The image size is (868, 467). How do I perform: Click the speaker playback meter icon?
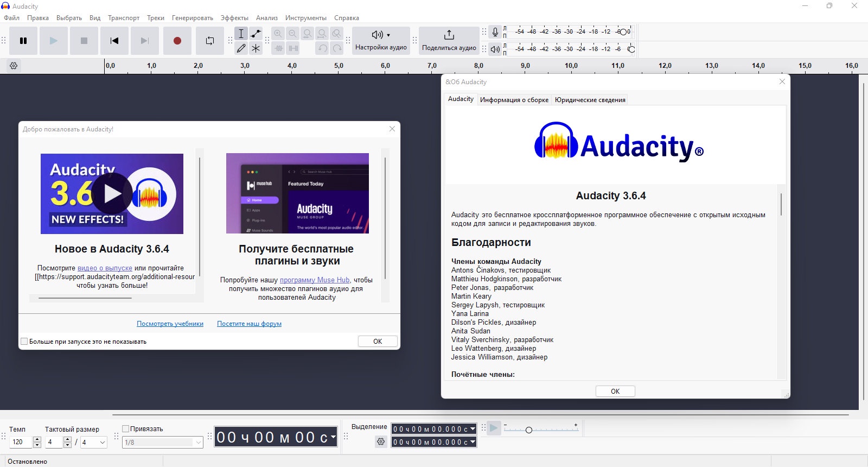click(495, 49)
